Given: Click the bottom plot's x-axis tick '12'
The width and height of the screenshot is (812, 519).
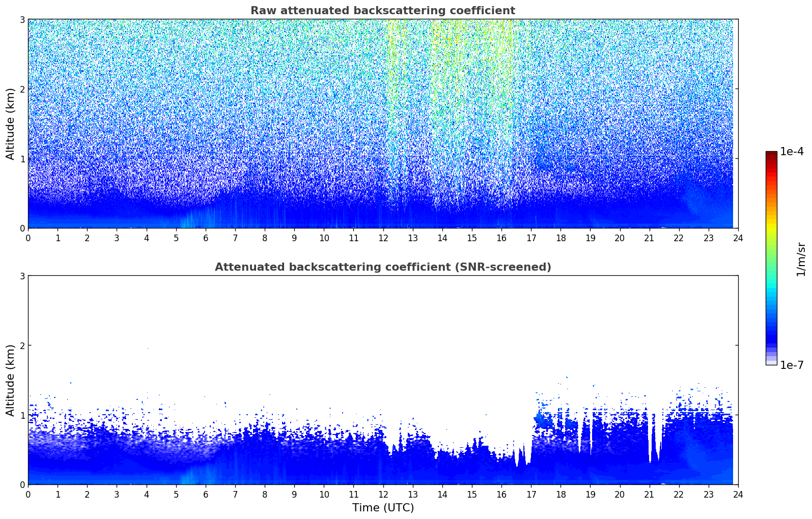Looking at the screenshot, I should 383,494.
